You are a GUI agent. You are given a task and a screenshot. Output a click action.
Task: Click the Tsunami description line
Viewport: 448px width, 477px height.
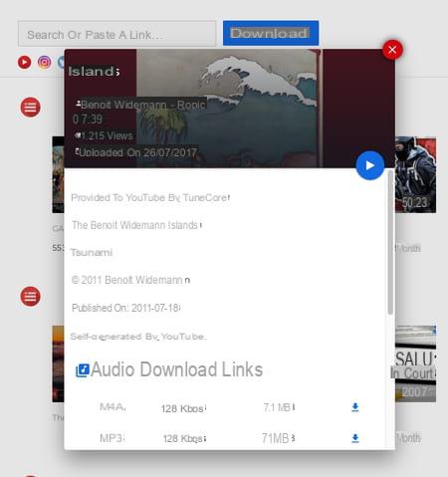tap(92, 253)
